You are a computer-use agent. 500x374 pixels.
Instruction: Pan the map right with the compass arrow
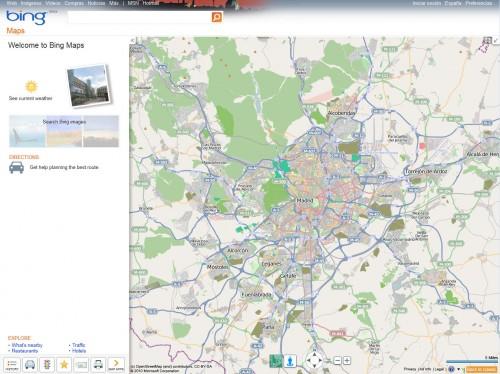point(320,360)
